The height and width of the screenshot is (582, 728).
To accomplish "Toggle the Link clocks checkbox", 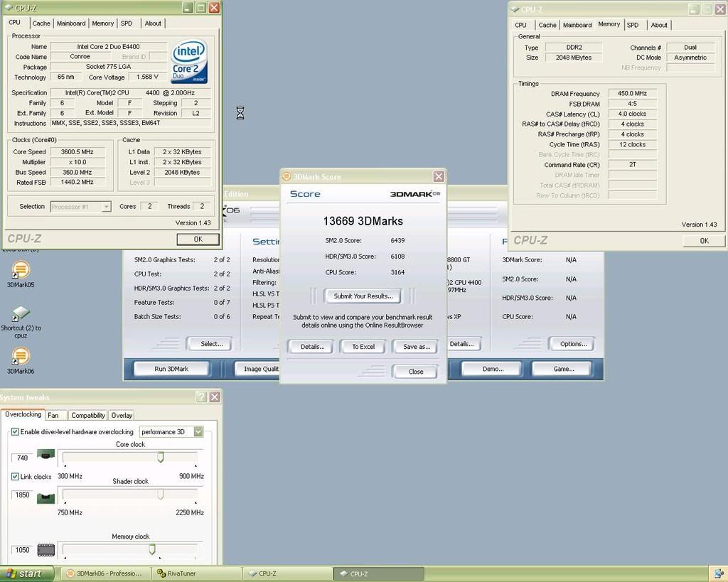I will click(x=15, y=477).
